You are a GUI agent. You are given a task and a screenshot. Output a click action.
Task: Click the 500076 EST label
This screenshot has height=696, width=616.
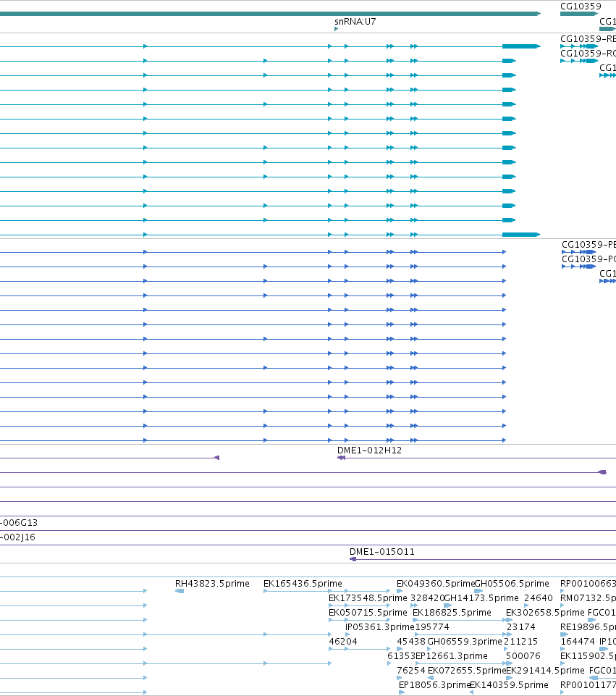pos(523,655)
